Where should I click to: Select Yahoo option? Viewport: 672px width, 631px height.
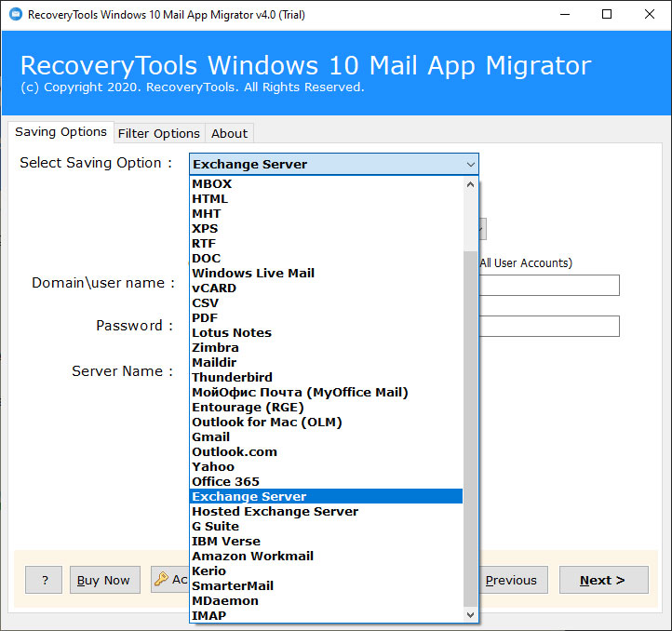point(326,467)
